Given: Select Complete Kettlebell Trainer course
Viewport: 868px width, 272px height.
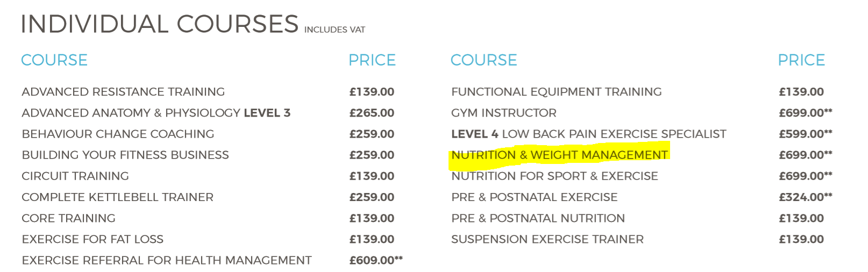Looking at the screenshot, I should [117, 197].
